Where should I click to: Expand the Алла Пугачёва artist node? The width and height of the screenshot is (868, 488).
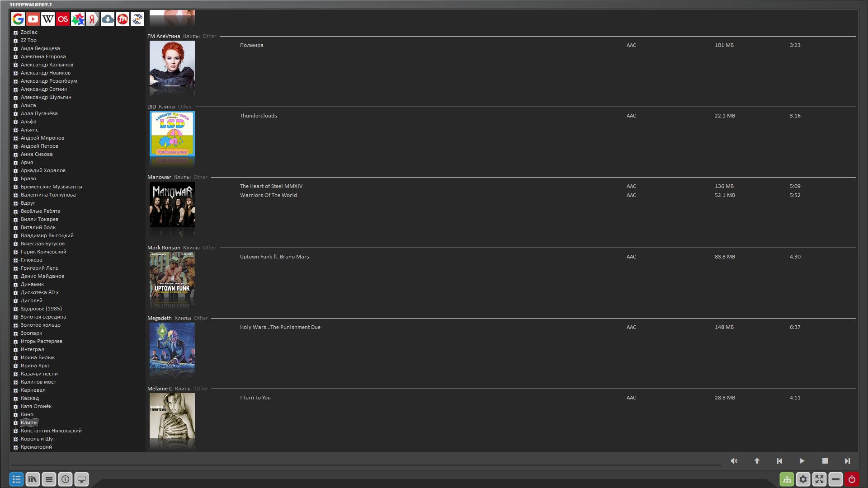point(15,114)
